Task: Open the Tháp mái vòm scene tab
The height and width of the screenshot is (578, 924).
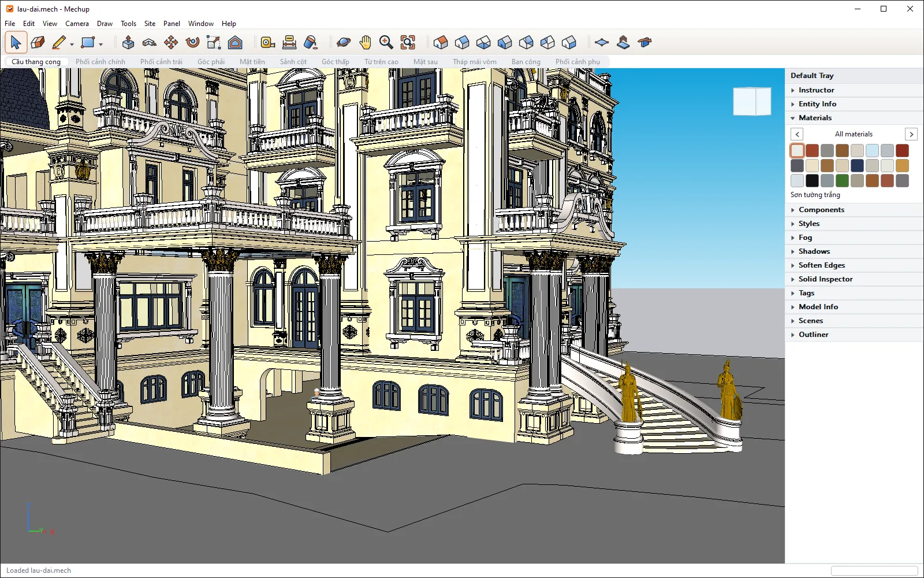Action: [x=475, y=62]
